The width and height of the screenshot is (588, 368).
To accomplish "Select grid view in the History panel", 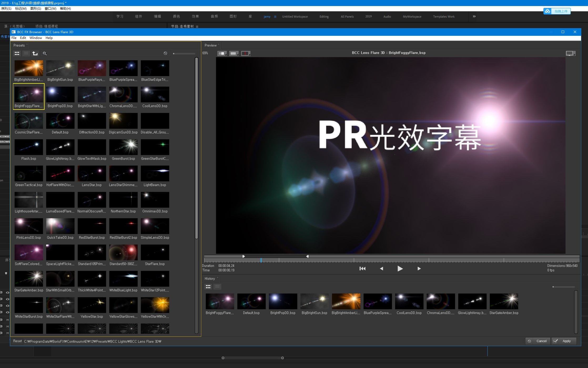I will 208,287.
